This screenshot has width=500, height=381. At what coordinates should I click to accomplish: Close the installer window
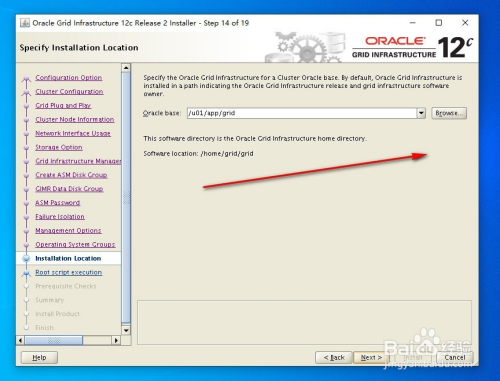[x=465, y=23]
